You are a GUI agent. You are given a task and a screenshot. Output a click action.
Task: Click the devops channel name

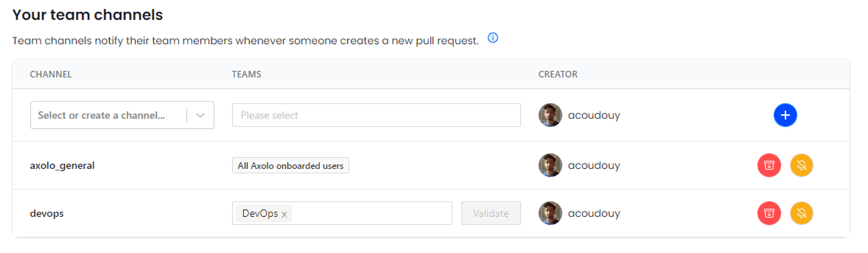pyautogui.click(x=47, y=214)
